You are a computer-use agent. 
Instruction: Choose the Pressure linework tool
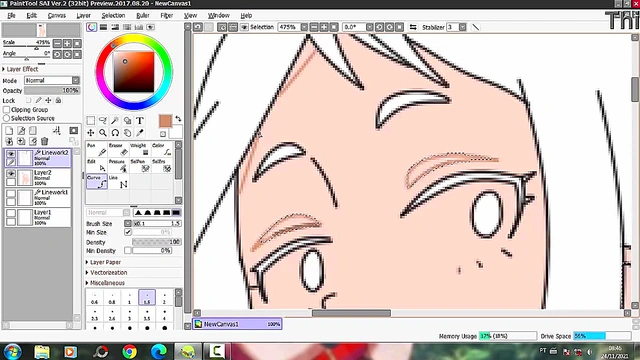coord(118,165)
